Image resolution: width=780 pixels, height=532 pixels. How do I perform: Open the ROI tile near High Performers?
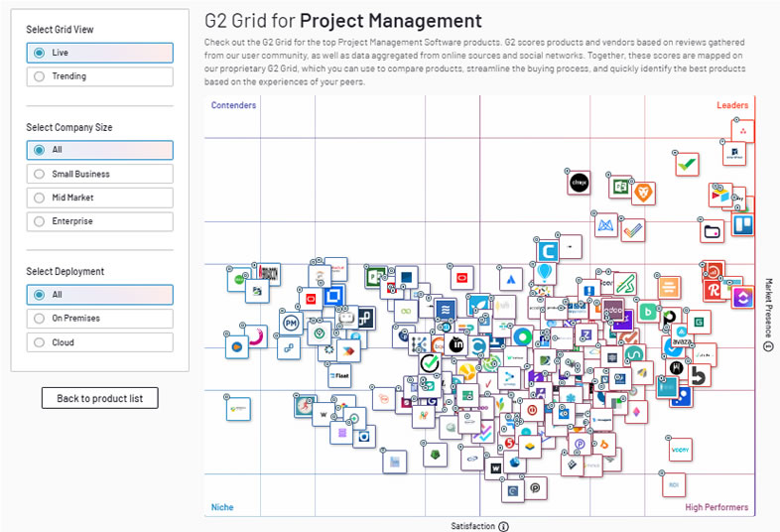[x=674, y=484]
